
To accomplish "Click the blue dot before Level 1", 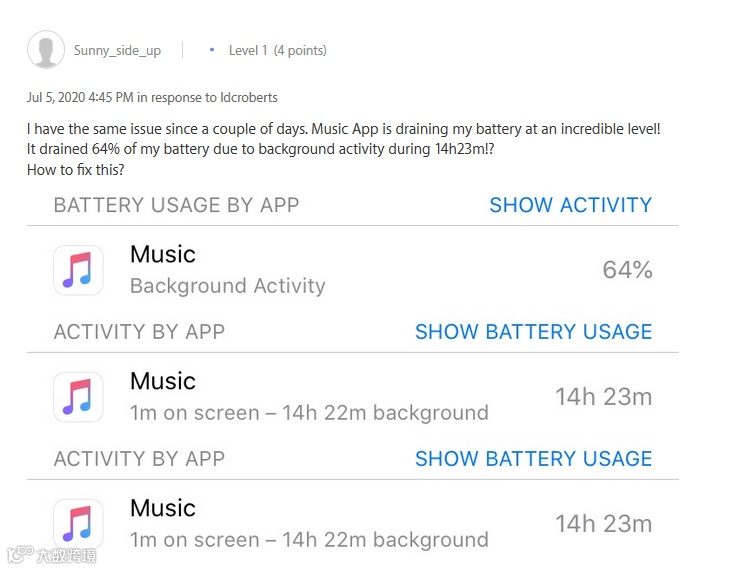I will 212,50.
